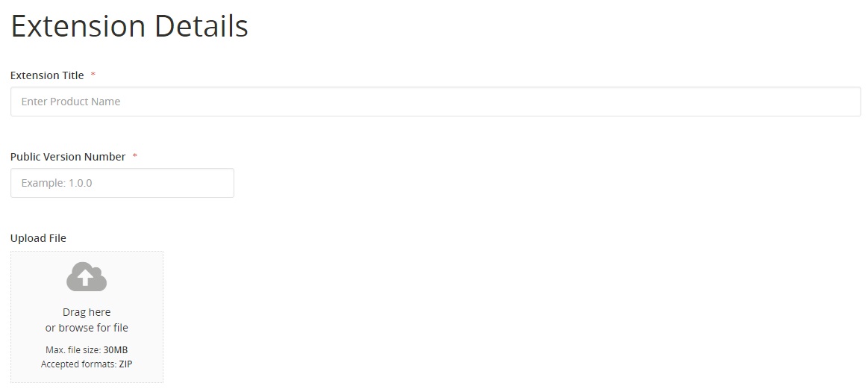The image size is (868, 392).
Task: Click the 'Accepted formats: ZIP' text
Action: click(87, 364)
